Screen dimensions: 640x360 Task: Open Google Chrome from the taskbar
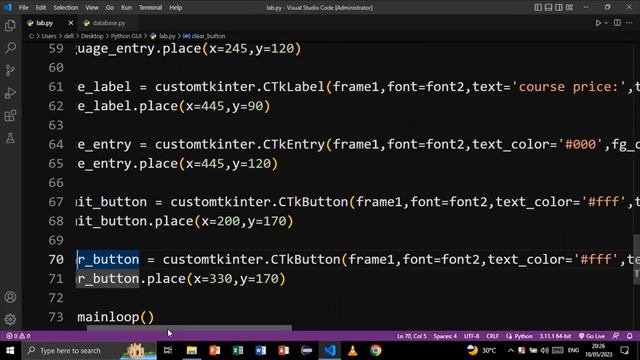pyautogui.click(x=376, y=351)
